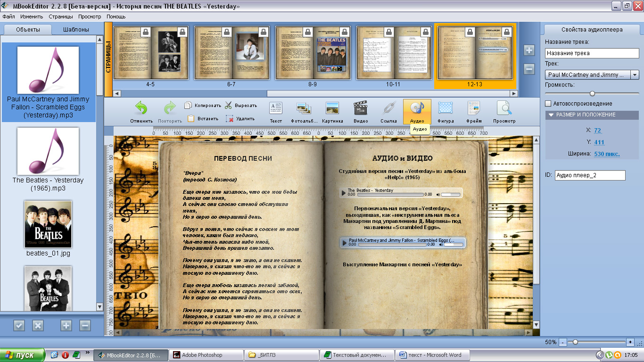Click the Повторить redo icon
644x362 pixels.
click(x=170, y=108)
